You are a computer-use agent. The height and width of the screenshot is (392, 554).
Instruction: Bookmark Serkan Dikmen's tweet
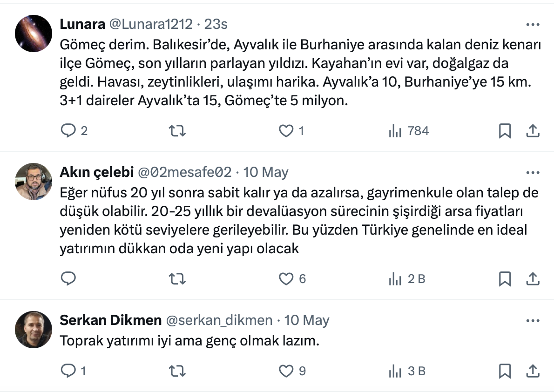click(x=505, y=371)
